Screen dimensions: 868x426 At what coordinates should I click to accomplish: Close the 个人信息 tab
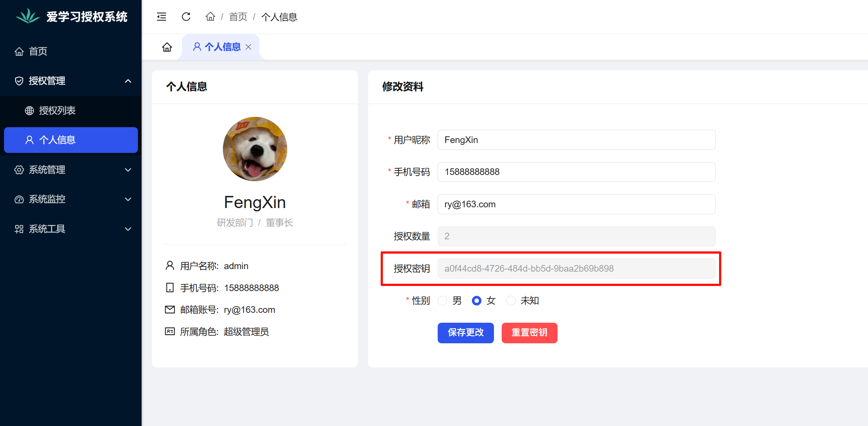249,47
